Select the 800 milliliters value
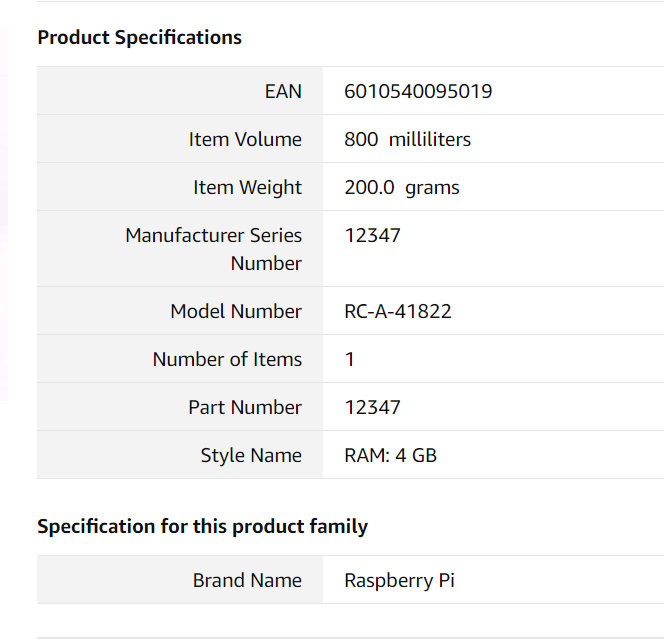Screen dimensions: 664x639 point(407,139)
